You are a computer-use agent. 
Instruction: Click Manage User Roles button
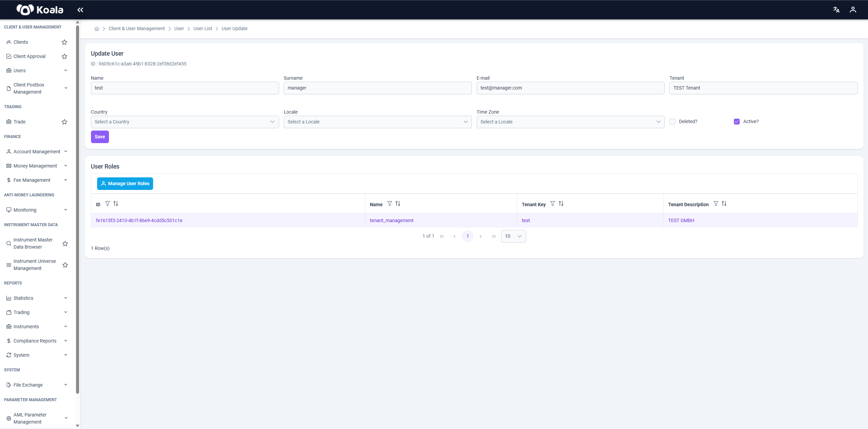(125, 183)
